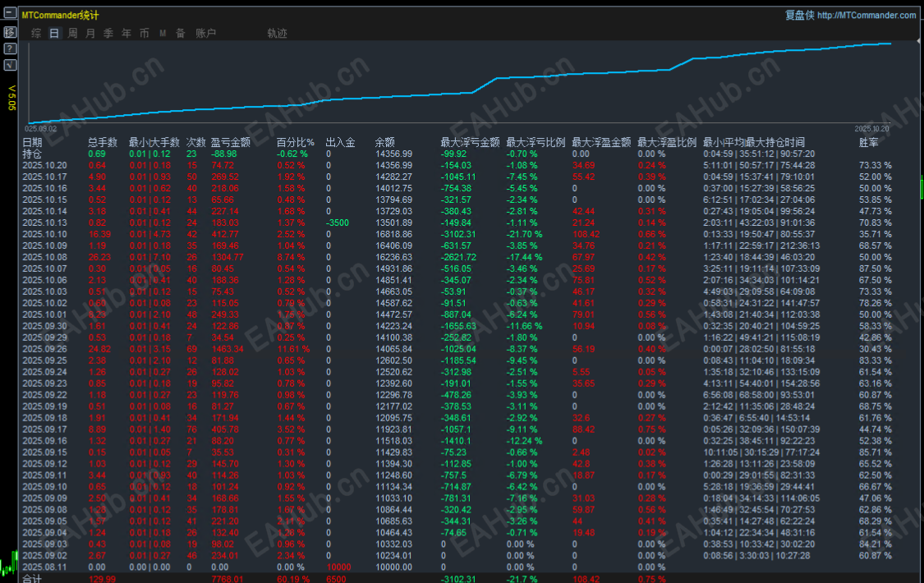Image resolution: width=924 pixels, height=583 pixels.
Task: Switch to the 账户 account tab
Action: 205,34
